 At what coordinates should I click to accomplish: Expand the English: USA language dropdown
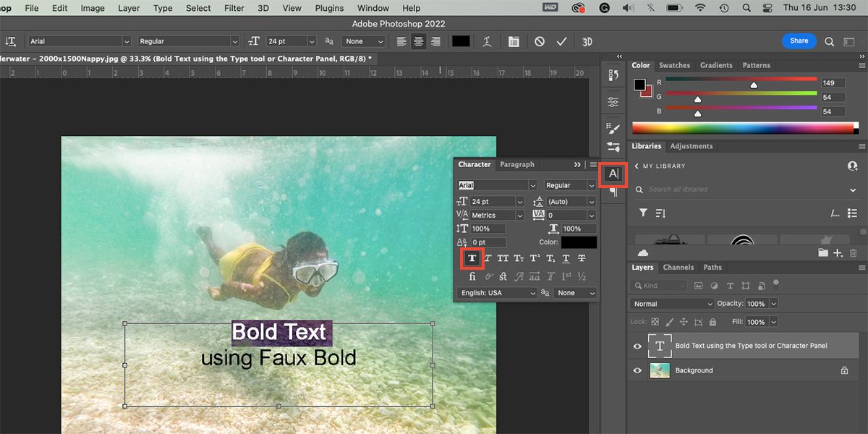click(497, 293)
